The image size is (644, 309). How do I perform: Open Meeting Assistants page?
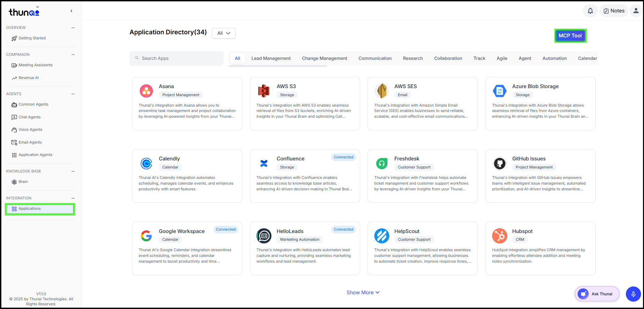point(36,65)
